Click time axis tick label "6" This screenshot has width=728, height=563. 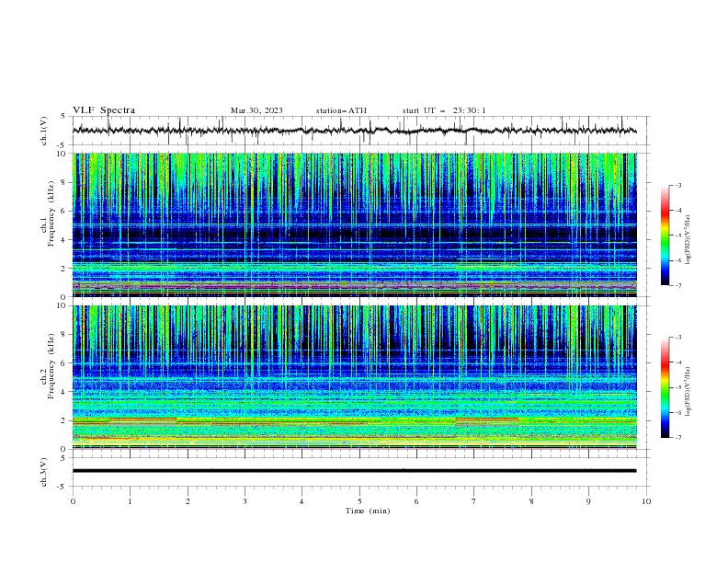pyautogui.click(x=416, y=501)
